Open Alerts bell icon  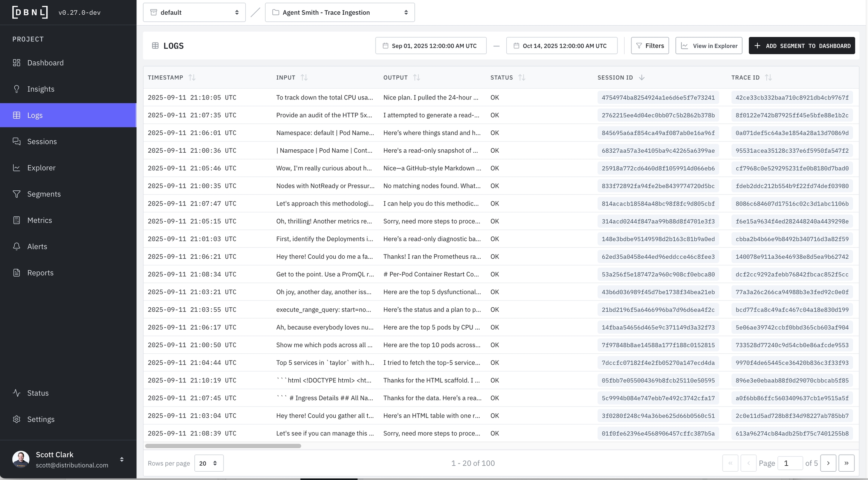(17, 246)
